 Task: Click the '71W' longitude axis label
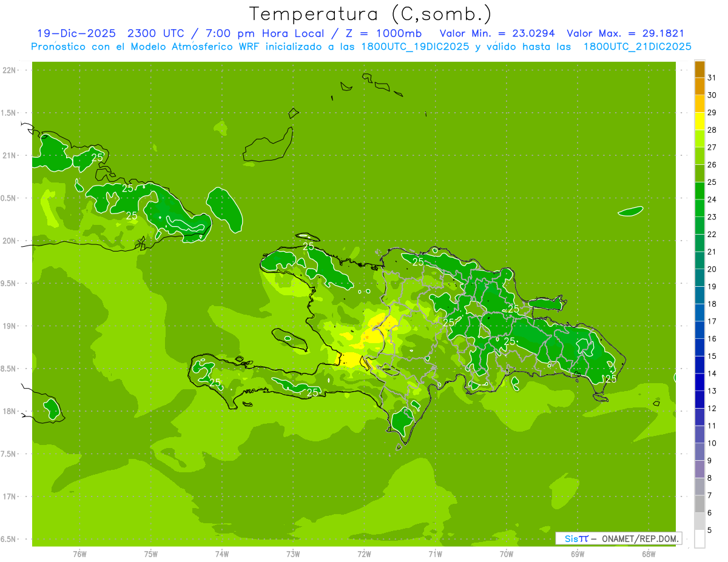click(435, 554)
